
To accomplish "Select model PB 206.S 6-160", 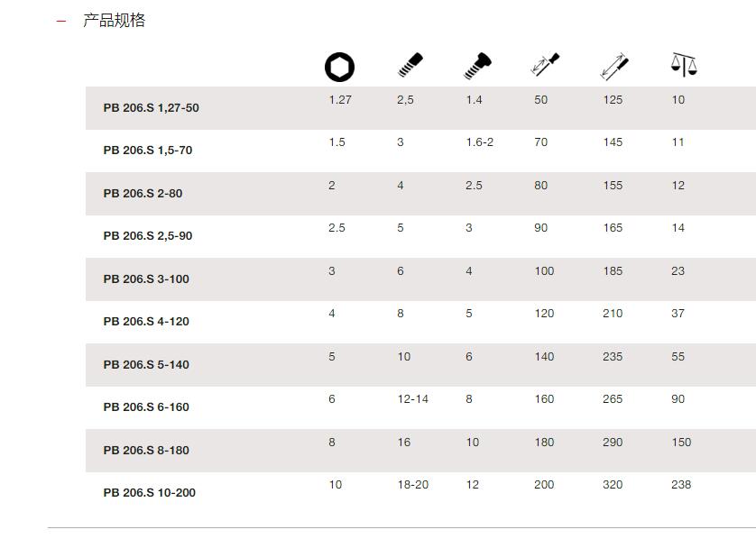I will (x=146, y=407).
